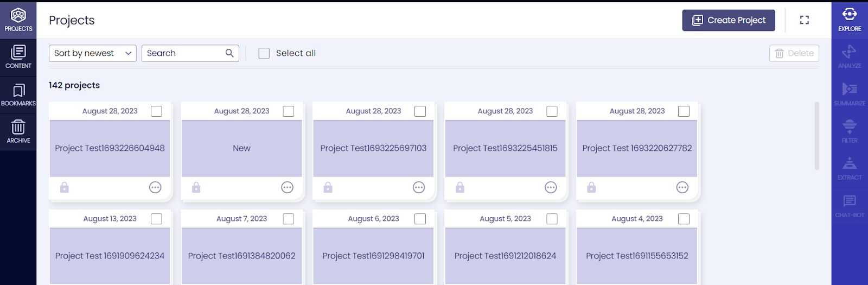Screen dimensions: 868x285
Task: Open more options on the New project
Action: click(x=287, y=188)
